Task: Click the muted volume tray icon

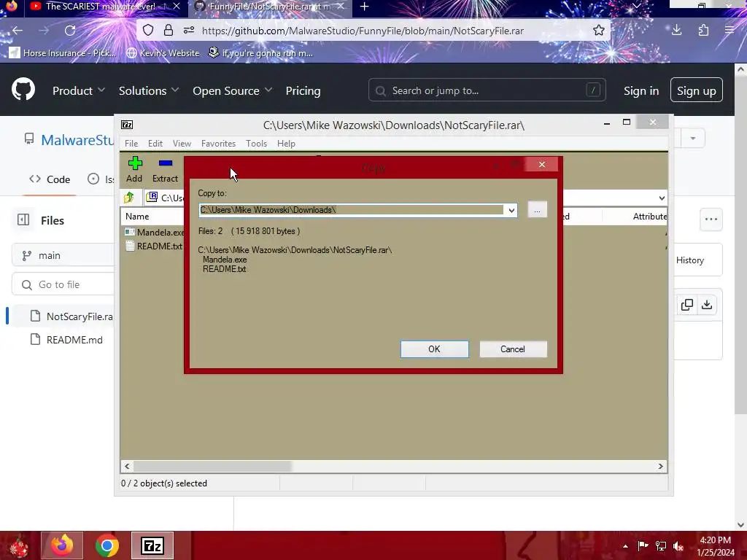Action: (678, 546)
